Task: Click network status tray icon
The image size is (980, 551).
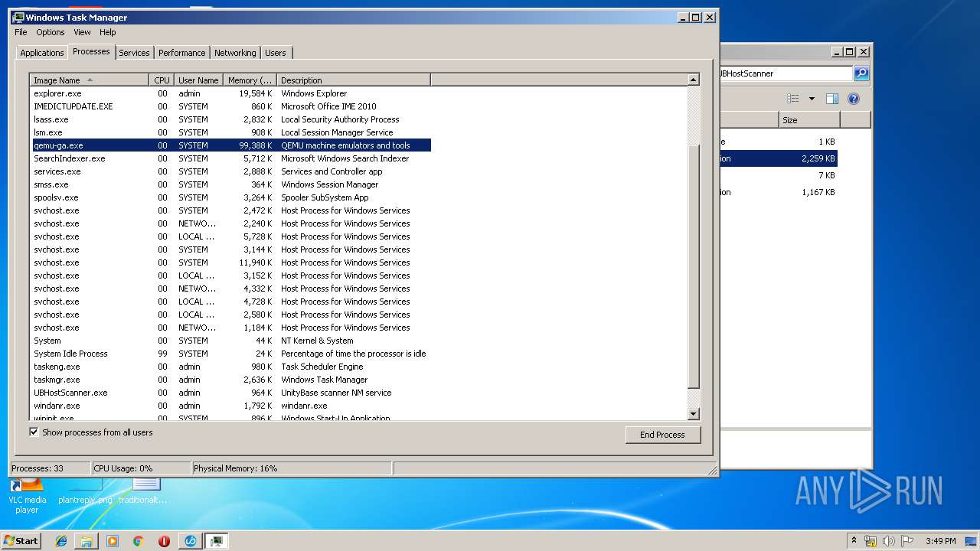Action: pyautogui.click(x=871, y=541)
